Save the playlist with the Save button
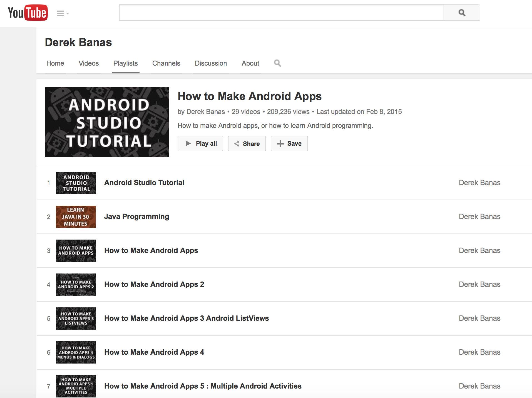The height and width of the screenshot is (398, 532). coord(289,143)
